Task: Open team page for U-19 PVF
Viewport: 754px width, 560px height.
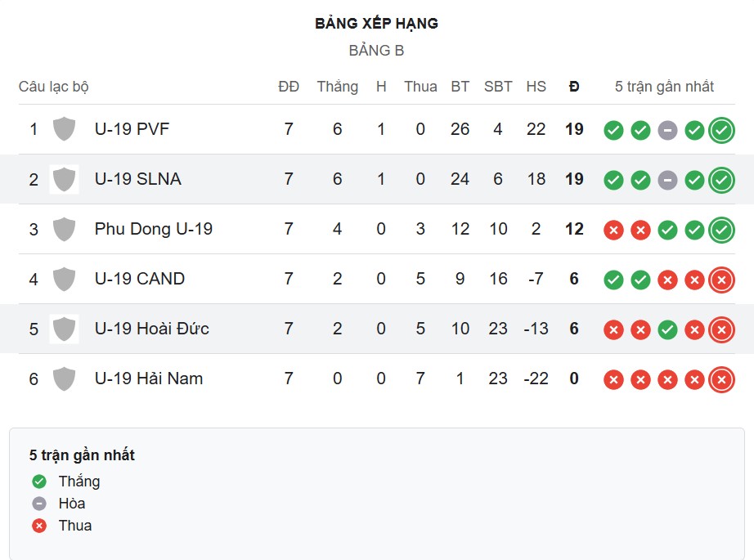Action: [132, 128]
